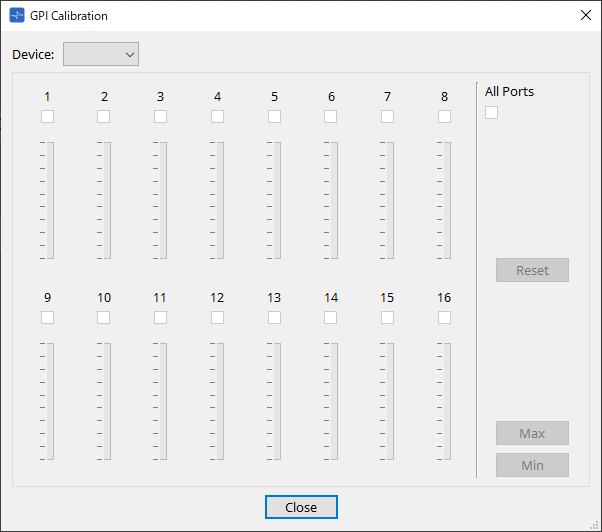Click the "Device:" label
This screenshot has height=532, width=602.
(x=33, y=55)
